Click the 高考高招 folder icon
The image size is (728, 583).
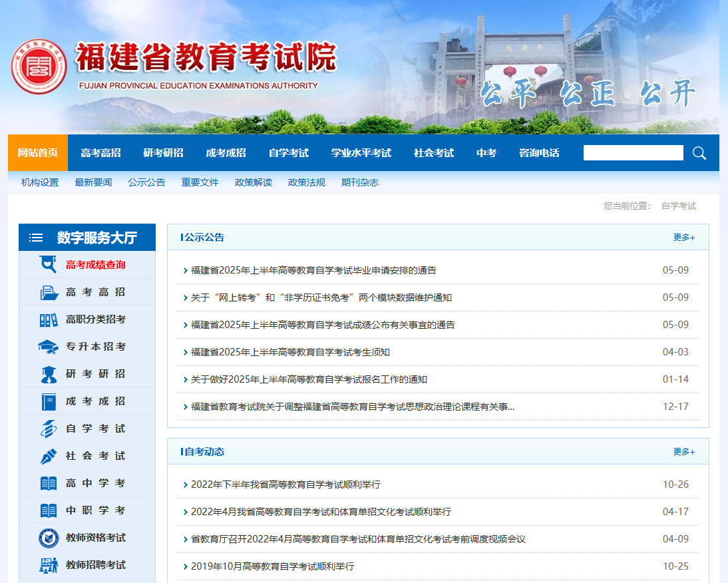click(49, 292)
